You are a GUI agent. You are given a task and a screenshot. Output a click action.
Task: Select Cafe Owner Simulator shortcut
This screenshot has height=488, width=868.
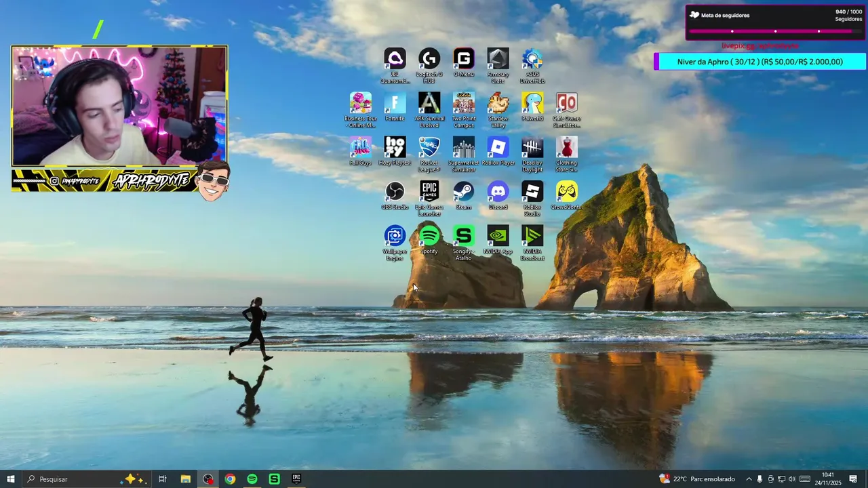[x=567, y=110]
